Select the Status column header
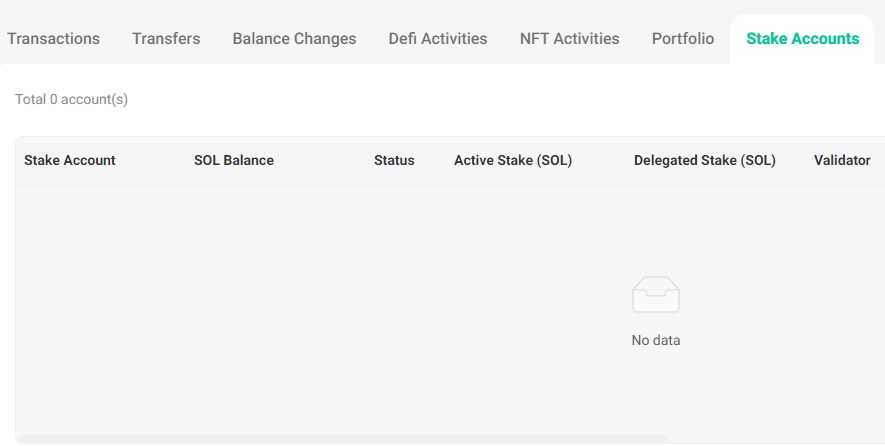885x446 pixels. click(394, 160)
